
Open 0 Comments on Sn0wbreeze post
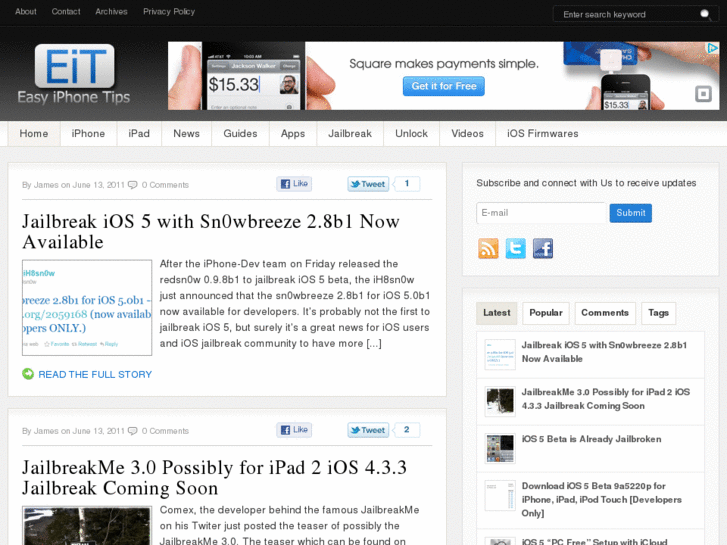click(165, 185)
